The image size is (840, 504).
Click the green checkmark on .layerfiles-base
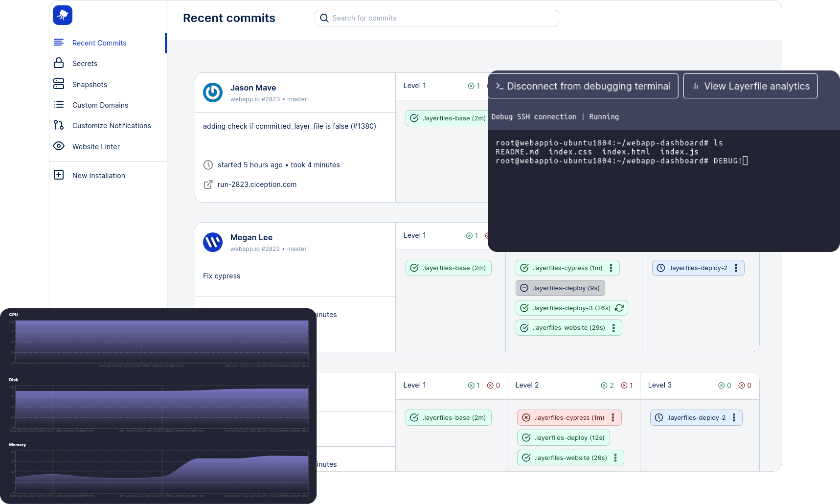[x=414, y=118]
